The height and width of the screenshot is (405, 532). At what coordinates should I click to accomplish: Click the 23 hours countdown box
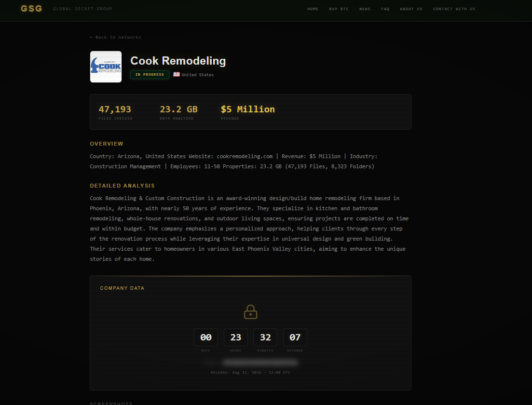tap(235, 337)
